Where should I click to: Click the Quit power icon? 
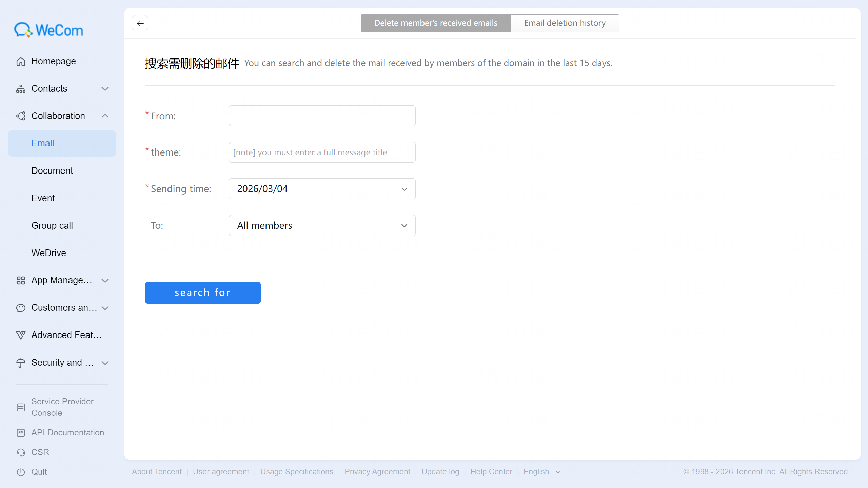[x=21, y=472]
